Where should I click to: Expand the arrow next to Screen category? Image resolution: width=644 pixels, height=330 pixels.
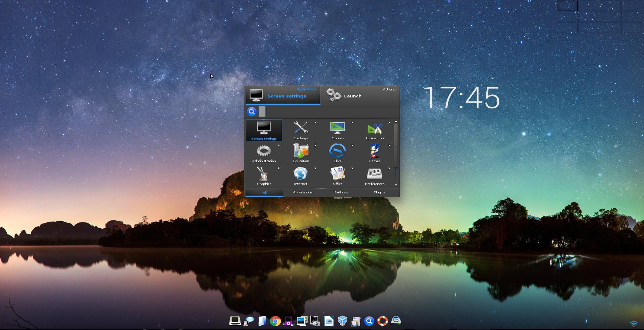(352, 123)
